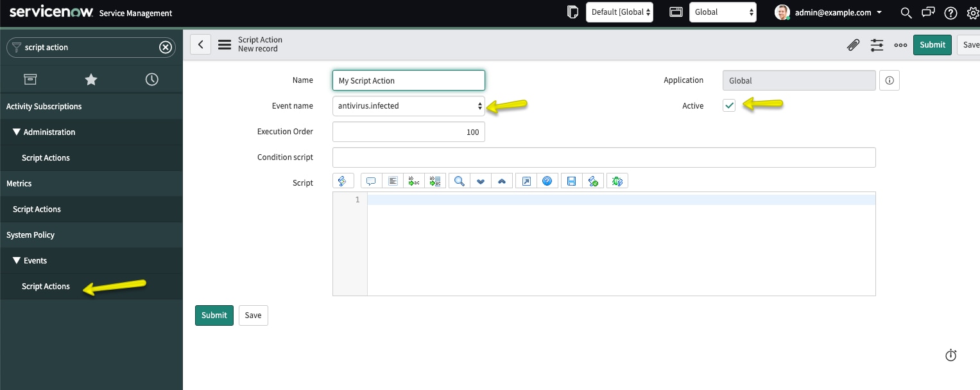Toggle a comment in the script editor
This screenshot has height=390, width=980.
(371, 181)
